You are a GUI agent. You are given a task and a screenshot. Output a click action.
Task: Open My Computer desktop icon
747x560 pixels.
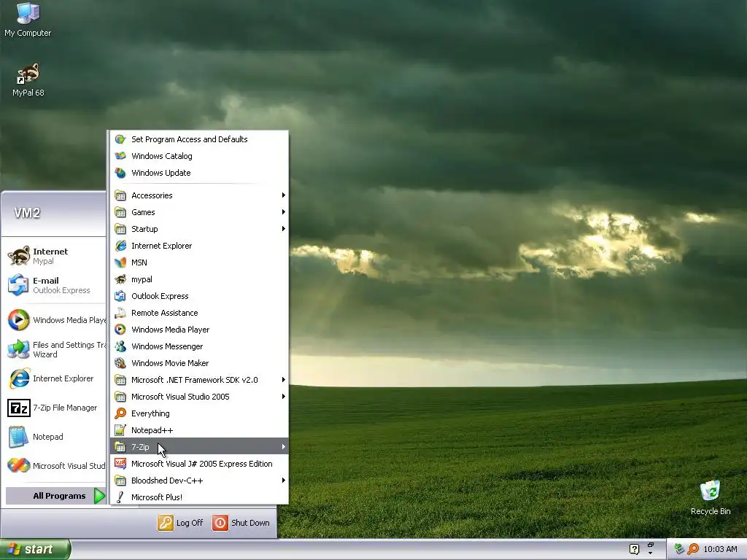tap(28, 19)
